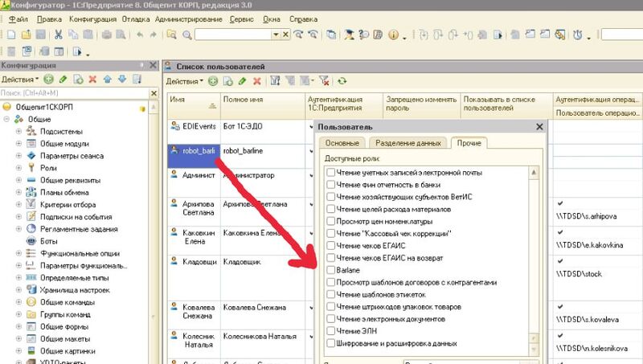643x364 pixels.
Task: Click the Sort list icon in the user list toolbar
Action: (275, 81)
